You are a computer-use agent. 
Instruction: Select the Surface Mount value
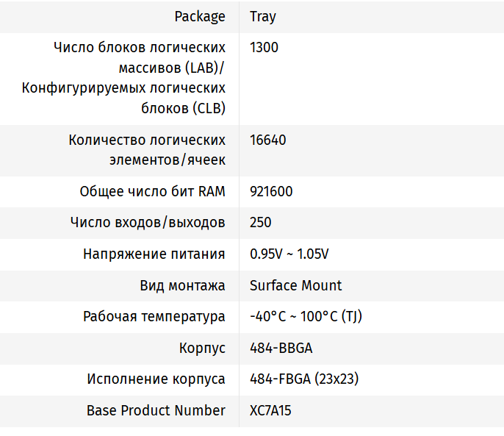pos(295,285)
